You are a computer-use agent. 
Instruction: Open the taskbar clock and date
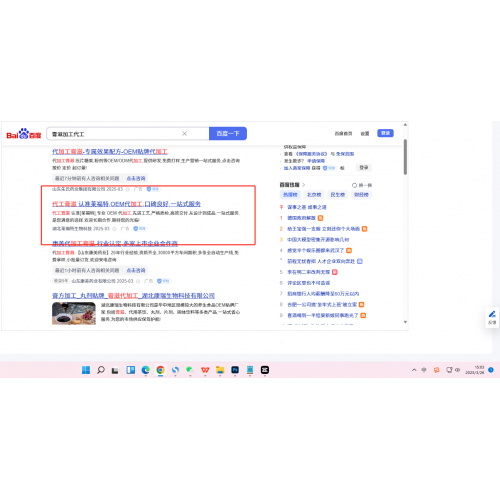[x=475, y=370]
